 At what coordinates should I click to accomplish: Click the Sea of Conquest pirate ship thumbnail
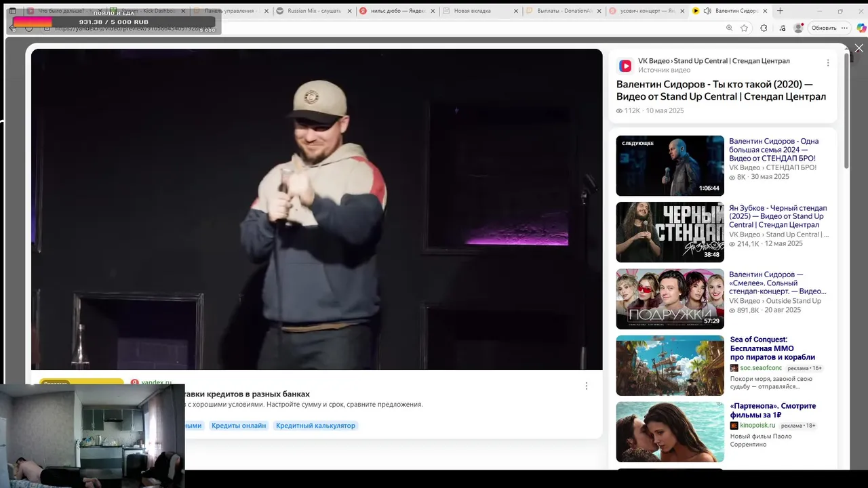coord(670,365)
